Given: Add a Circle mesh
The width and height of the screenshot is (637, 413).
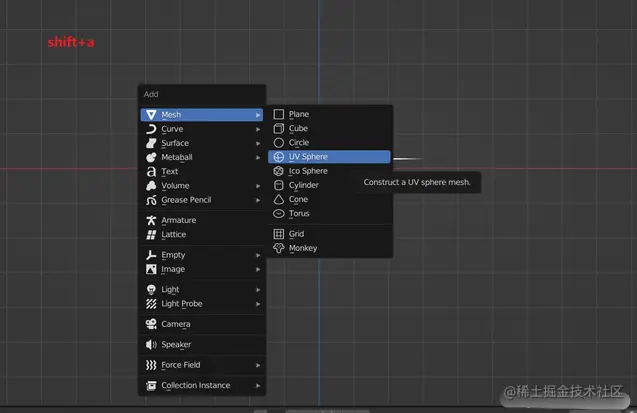Looking at the screenshot, I should [329, 143].
